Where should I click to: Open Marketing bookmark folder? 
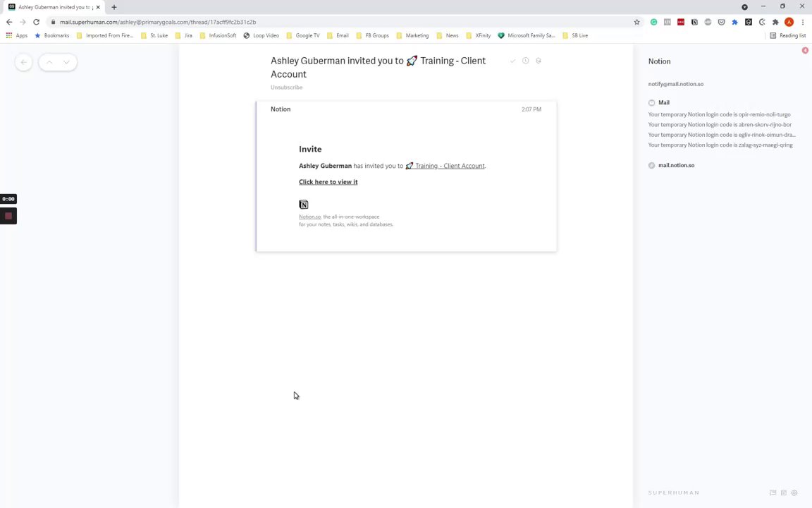coord(412,36)
